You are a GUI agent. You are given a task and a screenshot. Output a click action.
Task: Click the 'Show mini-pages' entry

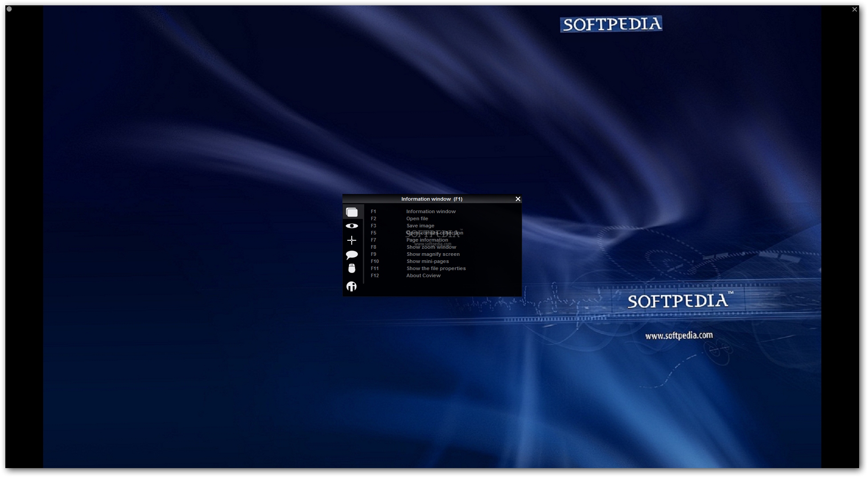tap(427, 261)
